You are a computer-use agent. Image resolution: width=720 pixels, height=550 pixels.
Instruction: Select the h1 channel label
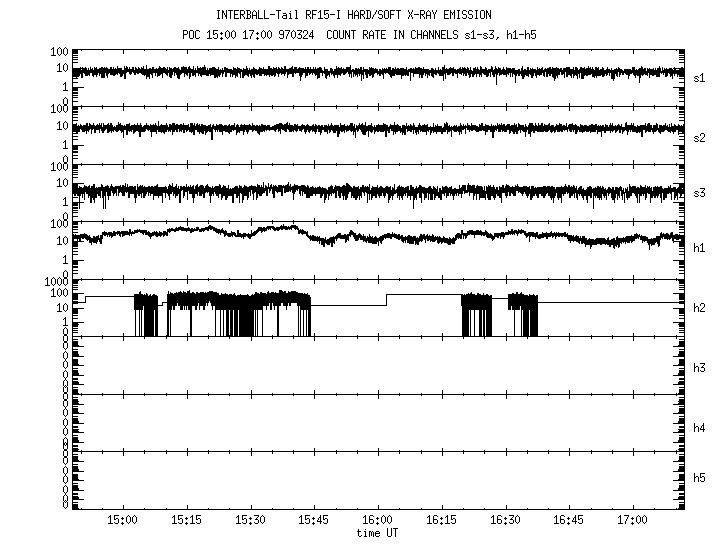point(700,248)
